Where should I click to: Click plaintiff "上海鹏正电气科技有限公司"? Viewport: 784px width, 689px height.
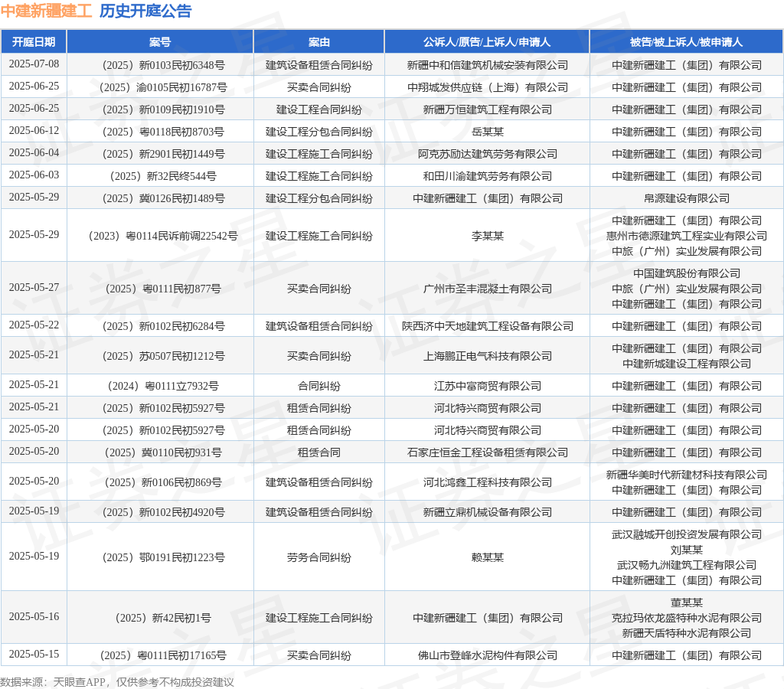tap(488, 357)
